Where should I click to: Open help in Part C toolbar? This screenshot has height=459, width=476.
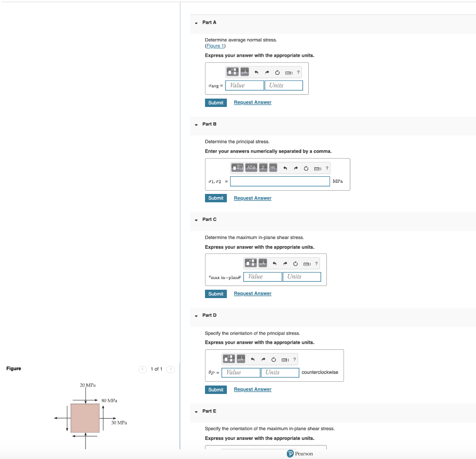(316, 264)
